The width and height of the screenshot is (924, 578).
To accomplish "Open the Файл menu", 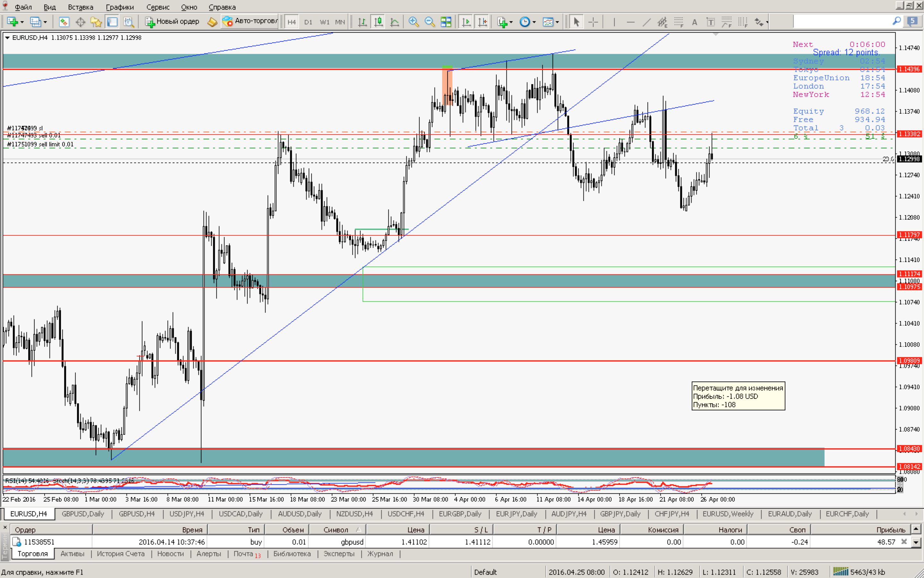I will (23, 7).
